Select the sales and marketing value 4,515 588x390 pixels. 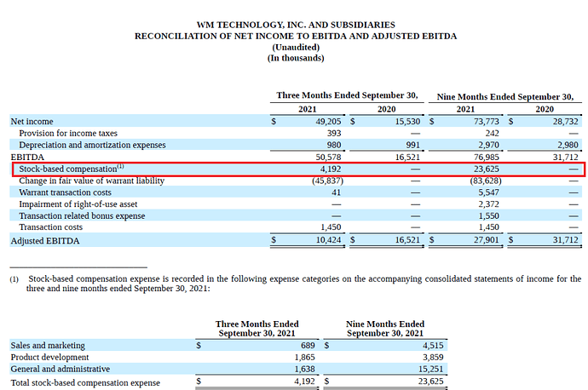tap(433, 345)
